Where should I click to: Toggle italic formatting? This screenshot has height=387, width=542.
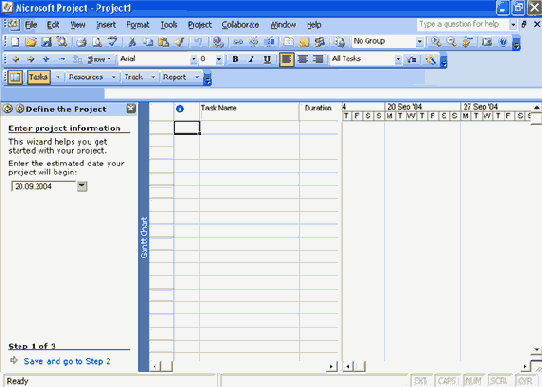(x=251, y=59)
